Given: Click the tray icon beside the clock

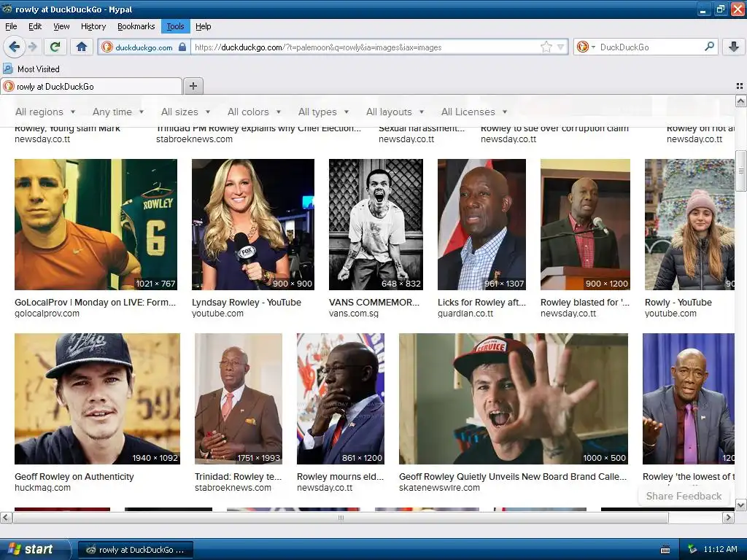Looking at the screenshot, I should pyautogui.click(x=692, y=550).
